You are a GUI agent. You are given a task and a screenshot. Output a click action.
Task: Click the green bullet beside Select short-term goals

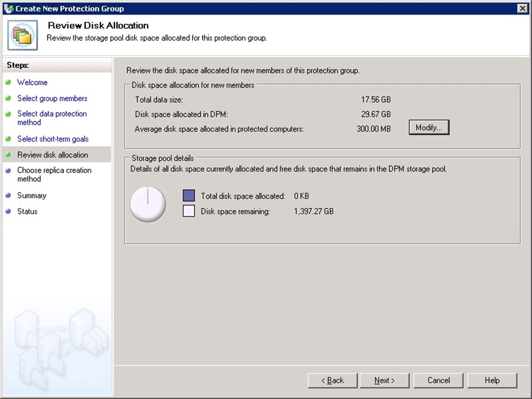(8, 139)
